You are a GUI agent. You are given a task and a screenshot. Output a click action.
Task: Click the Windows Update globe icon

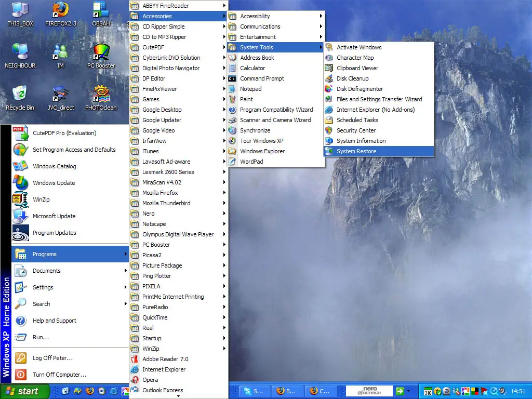click(x=21, y=183)
